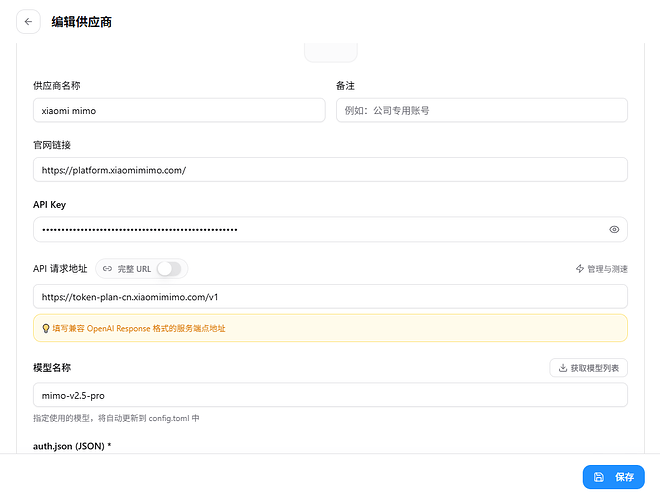Viewport: 660px width, 500px height.
Task: Click the lightning icon beside 管理与测速
Action: tap(580, 269)
